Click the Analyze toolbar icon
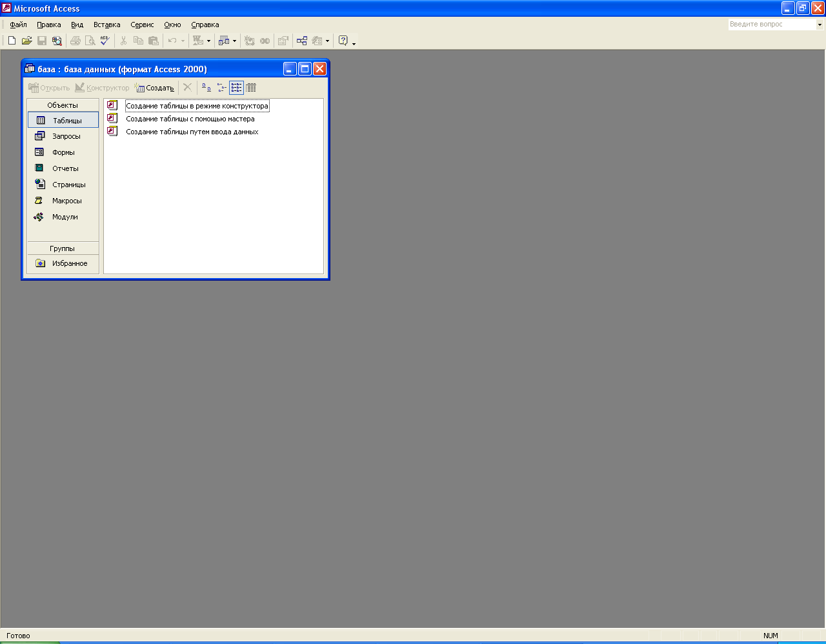826x644 pixels. point(224,41)
